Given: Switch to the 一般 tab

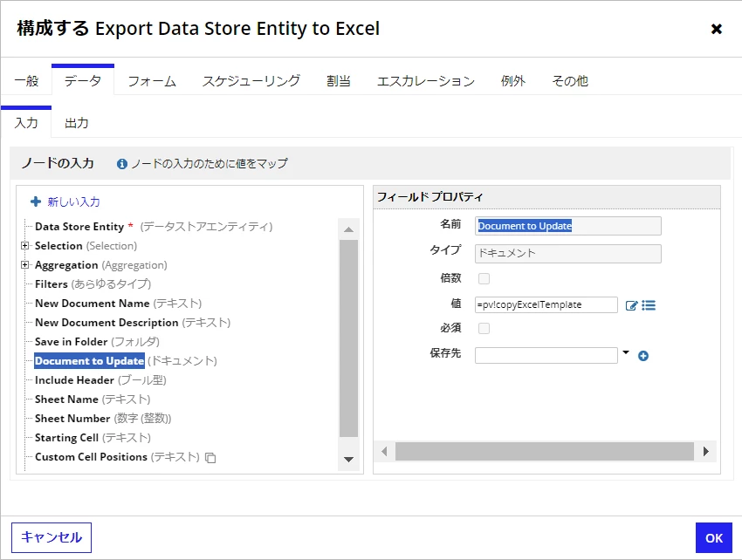Looking at the screenshot, I should pos(26,81).
